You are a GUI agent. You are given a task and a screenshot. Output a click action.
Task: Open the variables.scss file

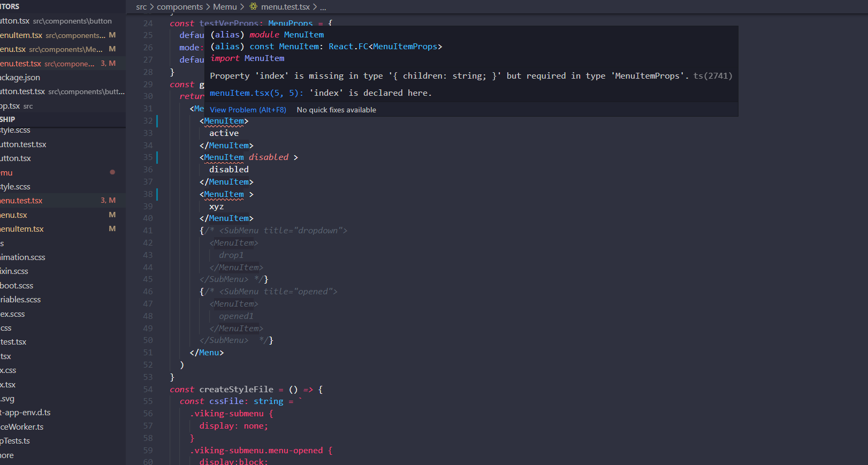[x=63, y=300]
